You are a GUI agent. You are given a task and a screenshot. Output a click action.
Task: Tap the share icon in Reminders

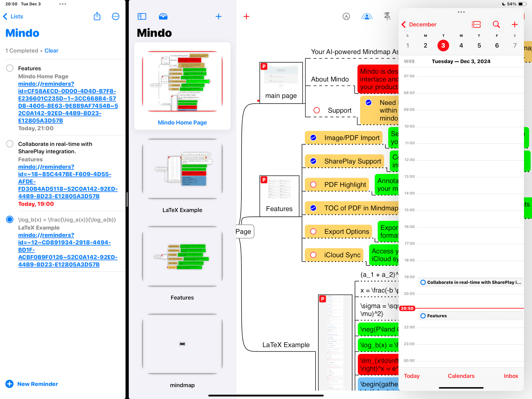(97, 16)
